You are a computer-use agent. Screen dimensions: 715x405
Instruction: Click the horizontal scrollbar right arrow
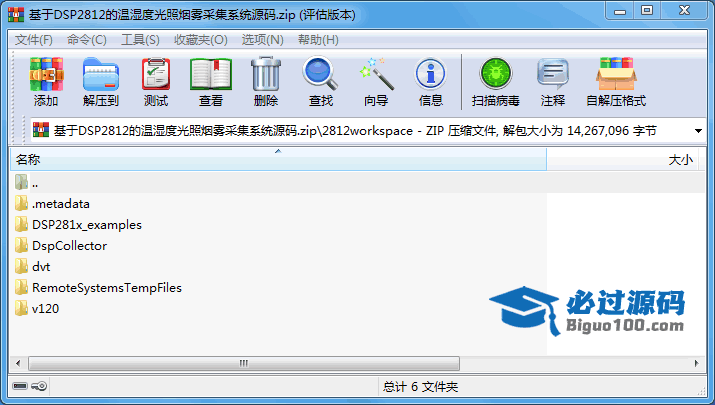696,363
